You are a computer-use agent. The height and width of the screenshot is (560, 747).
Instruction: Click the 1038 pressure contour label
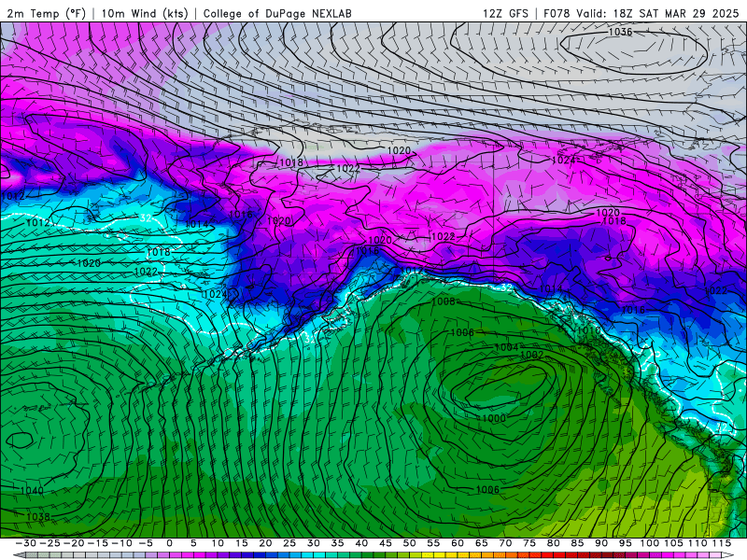coord(38,517)
